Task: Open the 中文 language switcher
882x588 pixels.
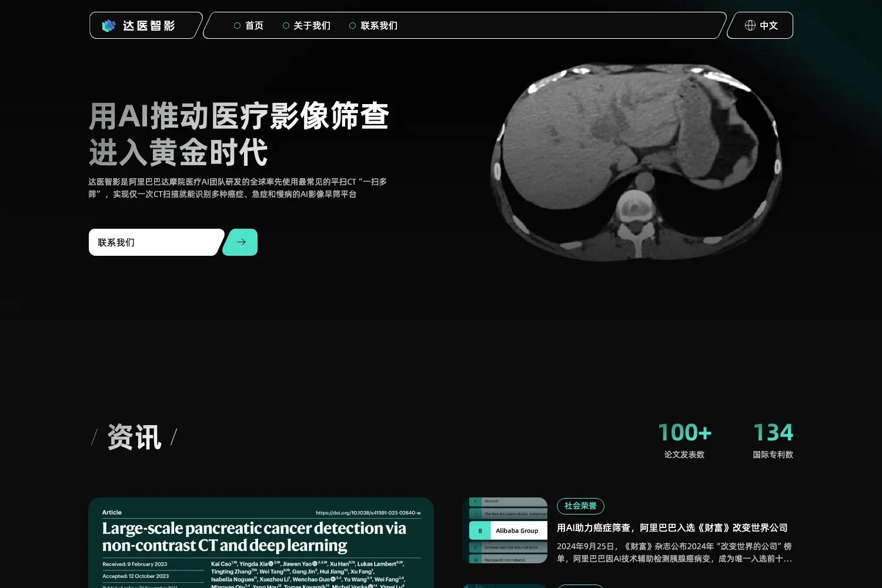Action: (761, 25)
